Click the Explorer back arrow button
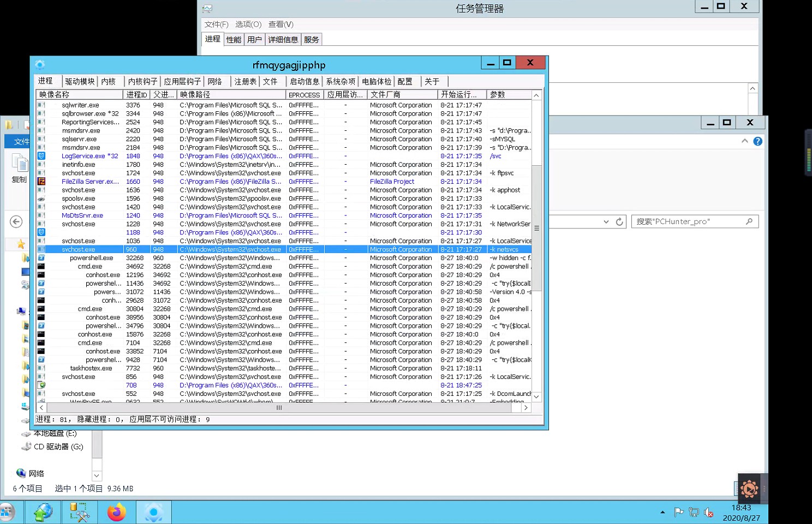 (16, 221)
